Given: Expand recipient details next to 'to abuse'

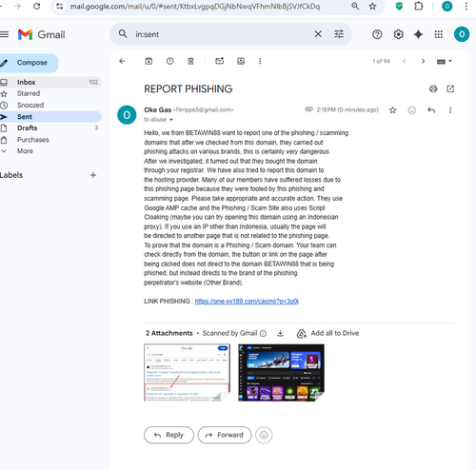Looking at the screenshot, I should click(171, 120).
